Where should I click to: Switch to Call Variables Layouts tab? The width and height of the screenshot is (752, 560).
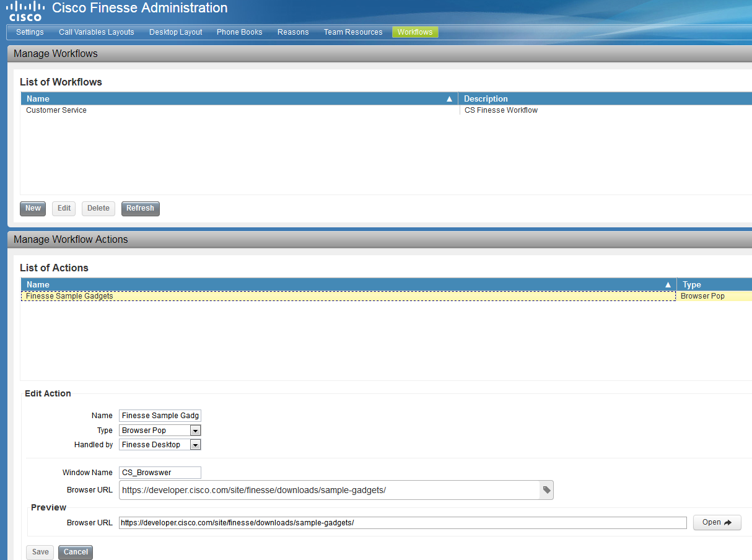coord(97,32)
